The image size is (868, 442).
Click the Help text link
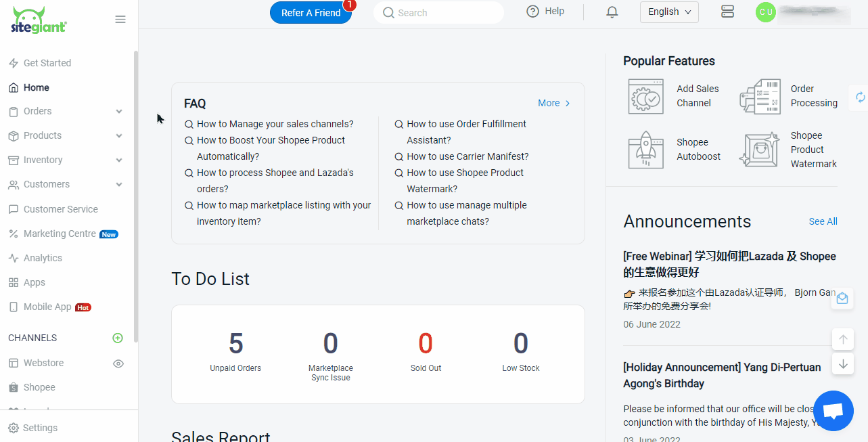[x=554, y=12]
